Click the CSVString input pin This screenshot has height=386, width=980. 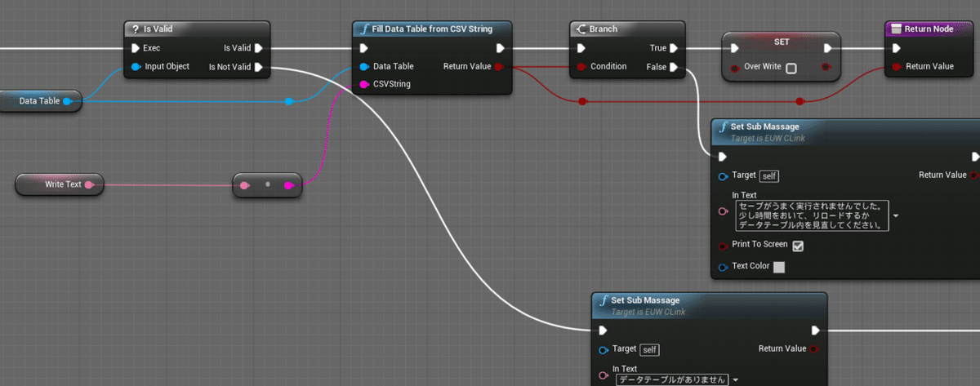click(x=364, y=84)
